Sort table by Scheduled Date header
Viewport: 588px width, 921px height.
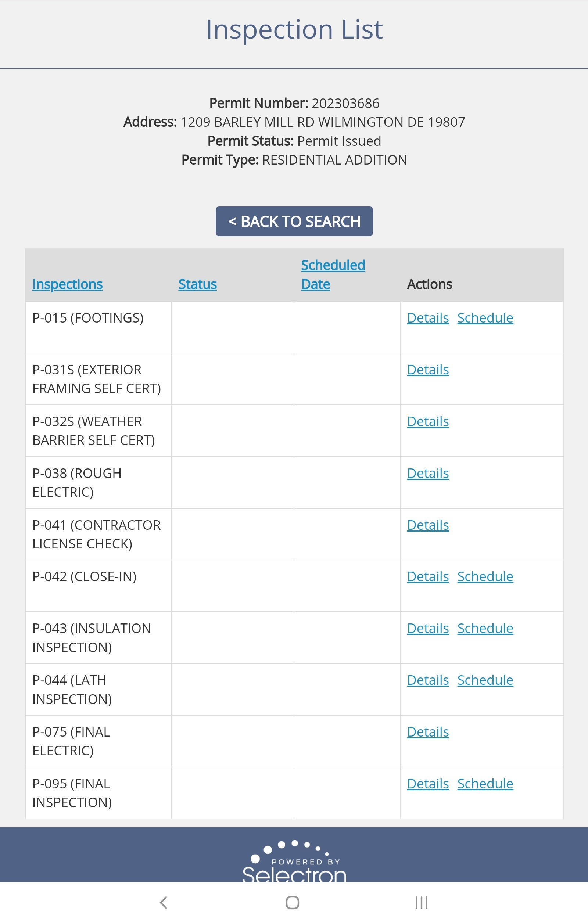coord(333,275)
